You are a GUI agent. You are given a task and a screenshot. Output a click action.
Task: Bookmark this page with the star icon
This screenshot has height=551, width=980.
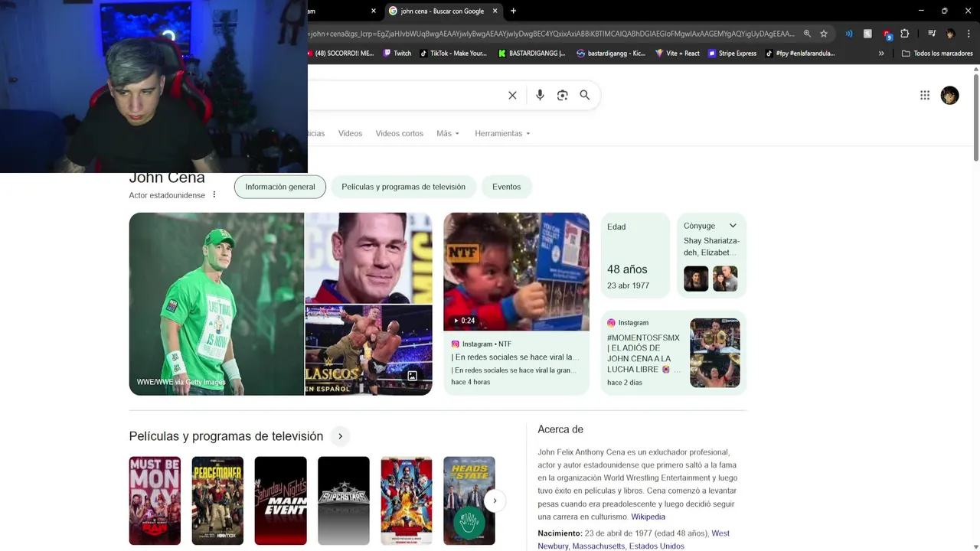pyautogui.click(x=824, y=34)
